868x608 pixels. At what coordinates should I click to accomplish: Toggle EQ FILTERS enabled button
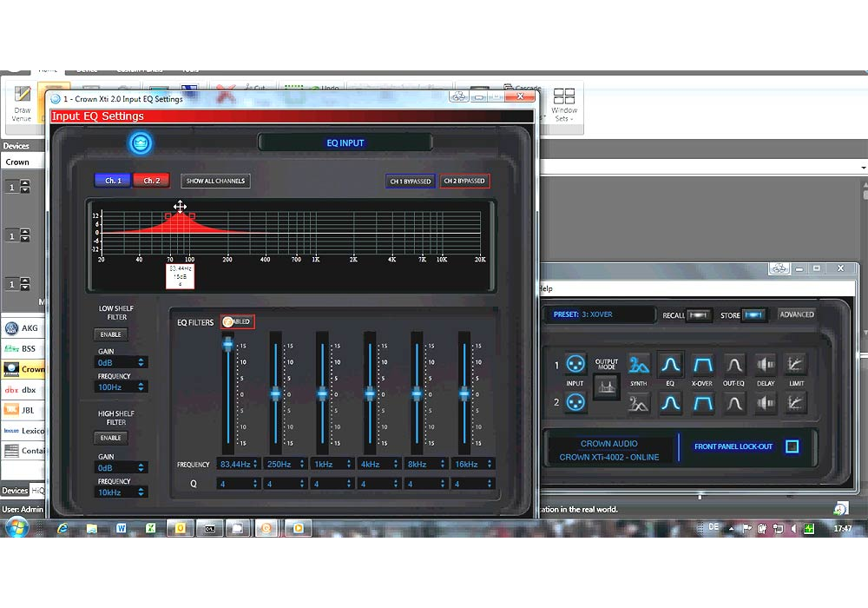(x=238, y=321)
